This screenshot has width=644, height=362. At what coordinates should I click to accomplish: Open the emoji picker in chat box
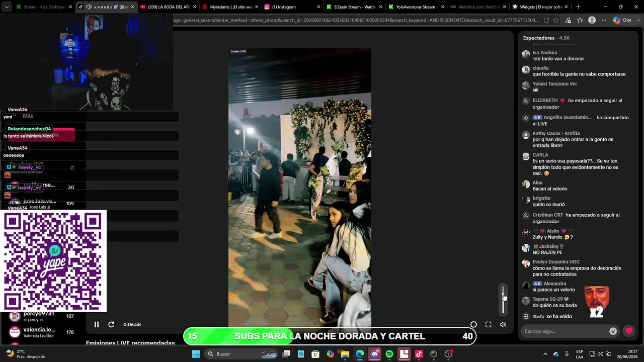click(613, 331)
